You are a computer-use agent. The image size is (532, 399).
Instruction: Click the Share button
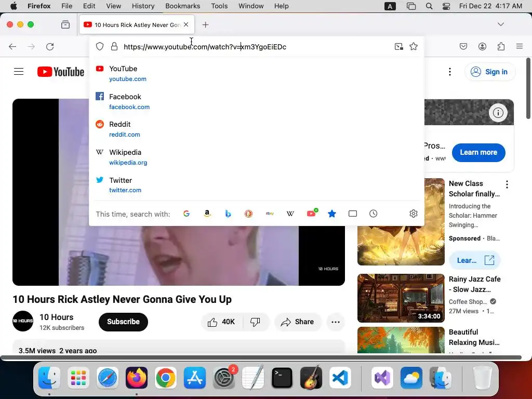(x=298, y=322)
